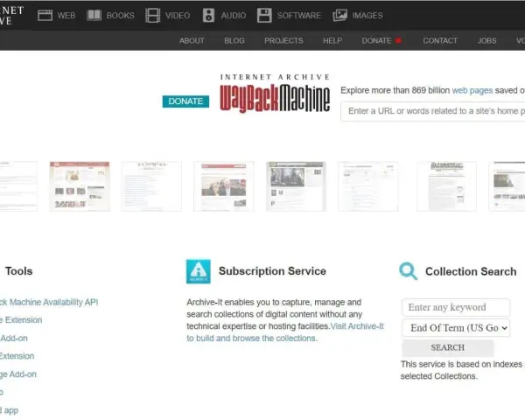Click the Audio speaker icon
The image size is (525, 420).
208,16
